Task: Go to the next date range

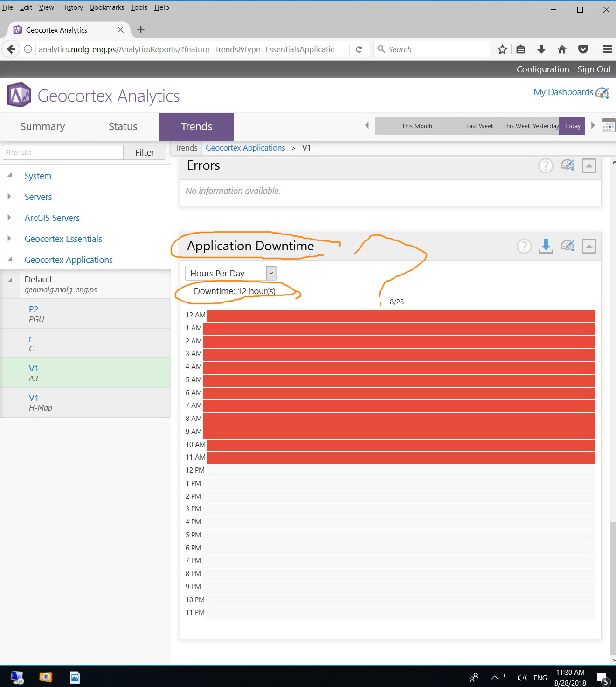Action: [593, 125]
